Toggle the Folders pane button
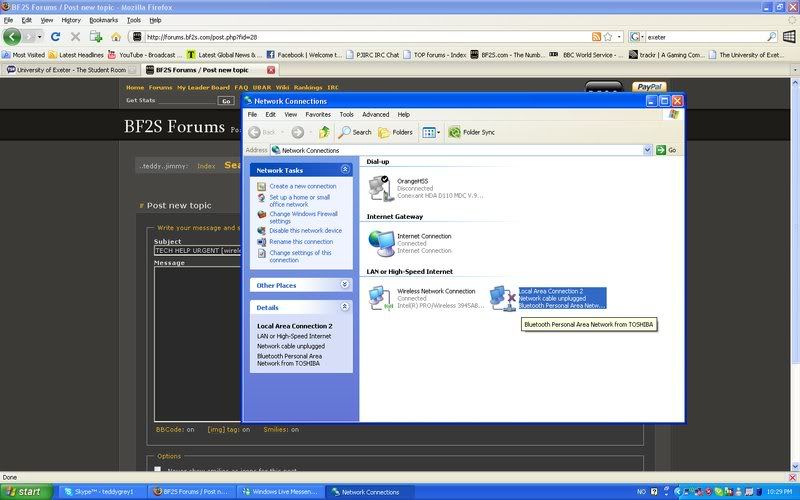This screenshot has width=800, height=500. pyautogui.click(x=395, y=132)
